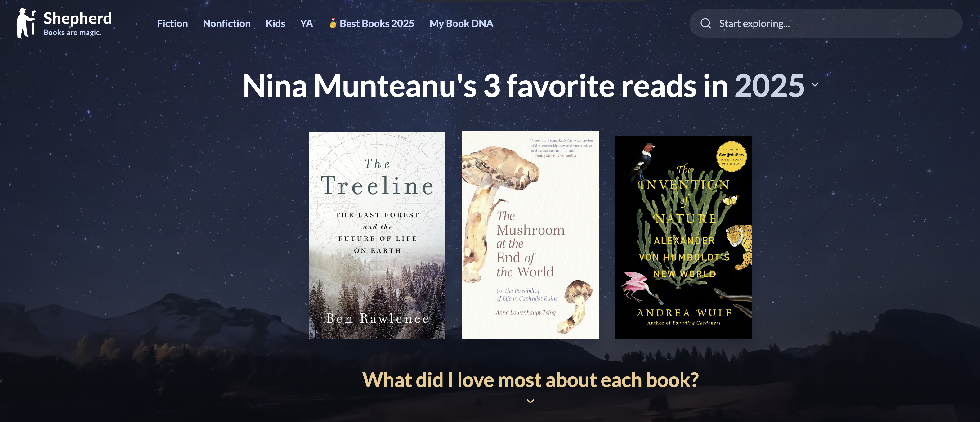The height and width of the screenshot is (422, 980).
Task: Visit My Book DNA
Action: pyautogui.click(x=461, y=24)
